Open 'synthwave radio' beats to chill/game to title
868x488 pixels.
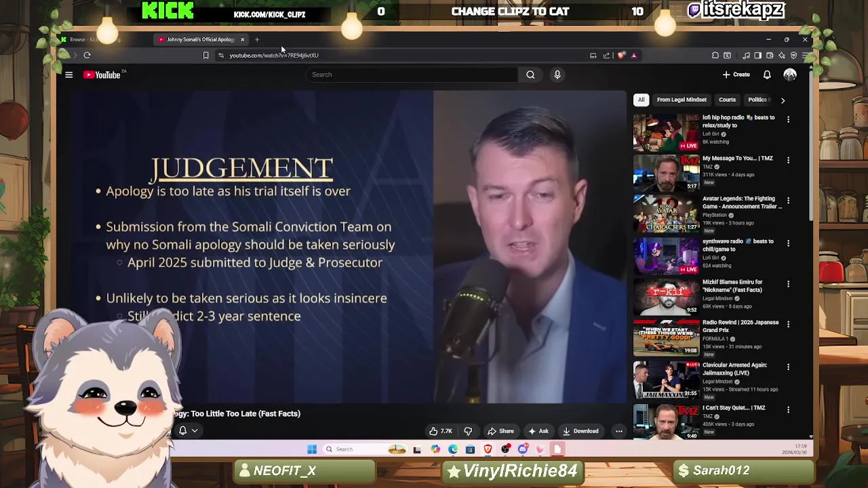pos(738,245)
